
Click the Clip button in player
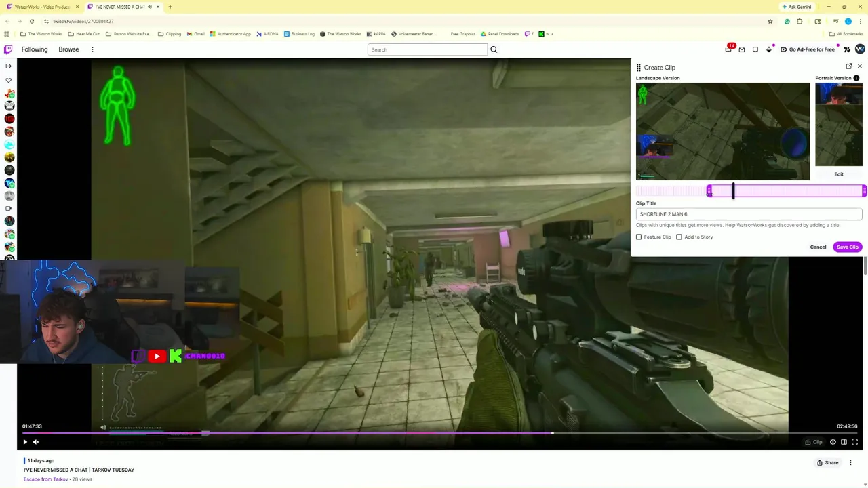[x=814, y=442]
